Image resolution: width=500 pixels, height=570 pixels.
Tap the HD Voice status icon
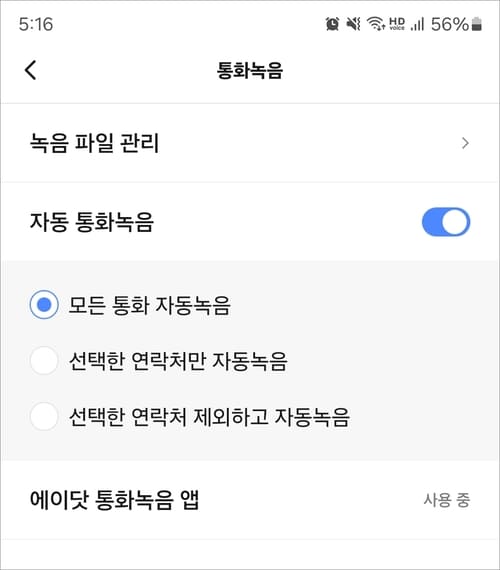click(x=397, y=24)
